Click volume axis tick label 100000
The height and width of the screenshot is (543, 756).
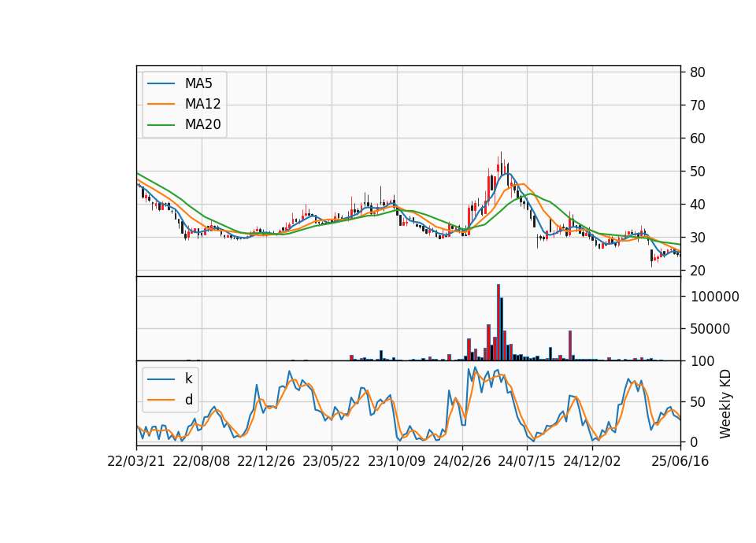click(x=714, y=297)
